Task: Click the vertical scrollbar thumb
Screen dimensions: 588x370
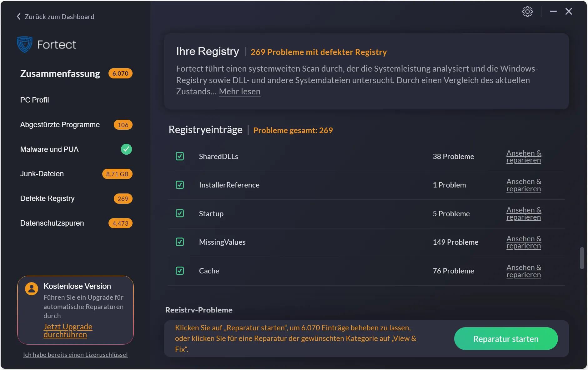Action: 582,258
